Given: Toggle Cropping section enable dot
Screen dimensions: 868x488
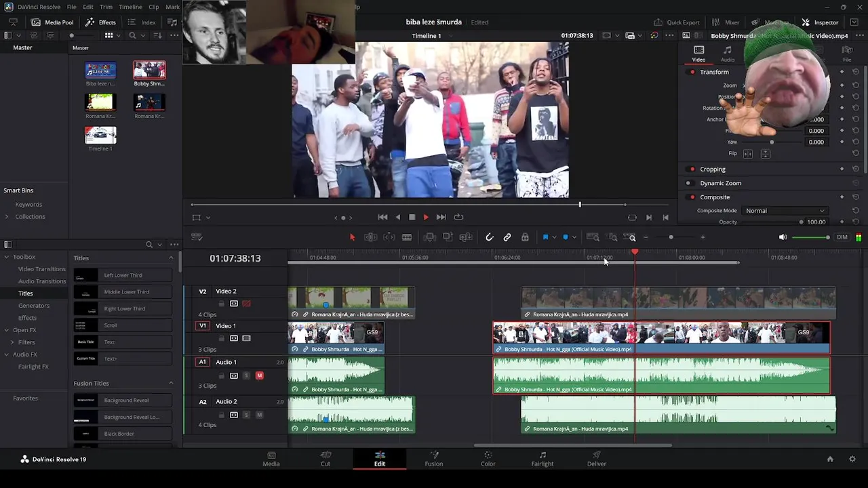Looking at the screenshot, I should 692,169.
